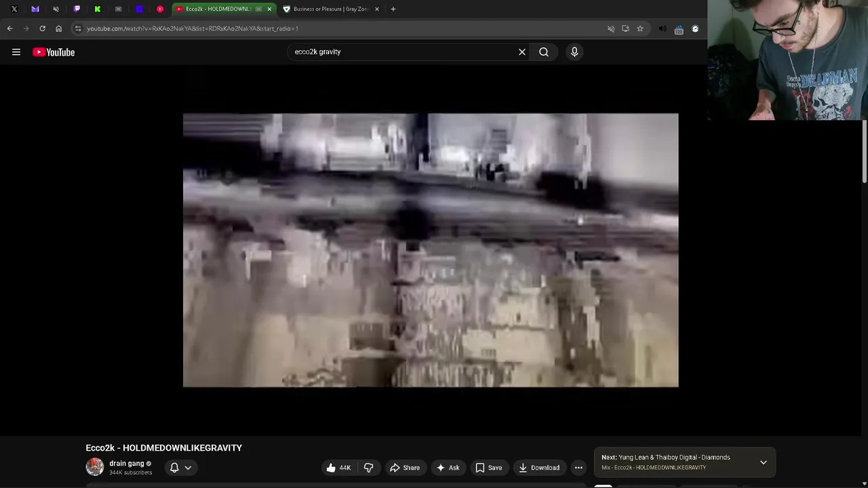Image resolution: width=868 pixels, height=488 pixels.
Task: Share the video
Action: click(x=405, y=468)
